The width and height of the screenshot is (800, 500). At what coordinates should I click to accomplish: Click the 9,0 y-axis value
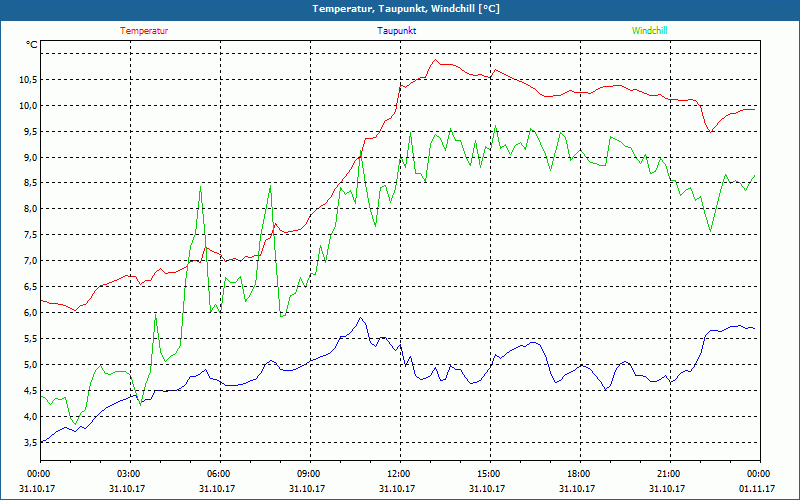tap(31, 157)
